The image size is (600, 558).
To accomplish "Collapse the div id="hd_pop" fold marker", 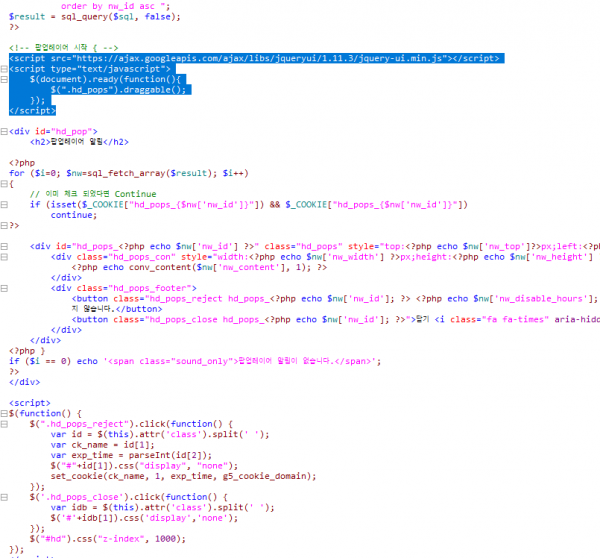I will [x=4, y=132].
